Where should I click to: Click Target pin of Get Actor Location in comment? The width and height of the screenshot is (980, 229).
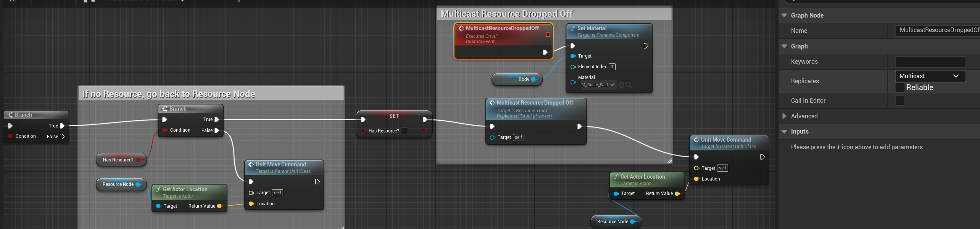[158, 206]
